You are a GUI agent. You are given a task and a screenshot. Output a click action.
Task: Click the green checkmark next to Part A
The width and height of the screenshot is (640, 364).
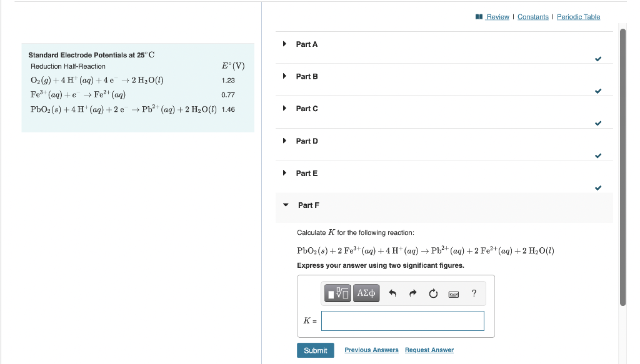pyautogui.click(x=598, y=59)
